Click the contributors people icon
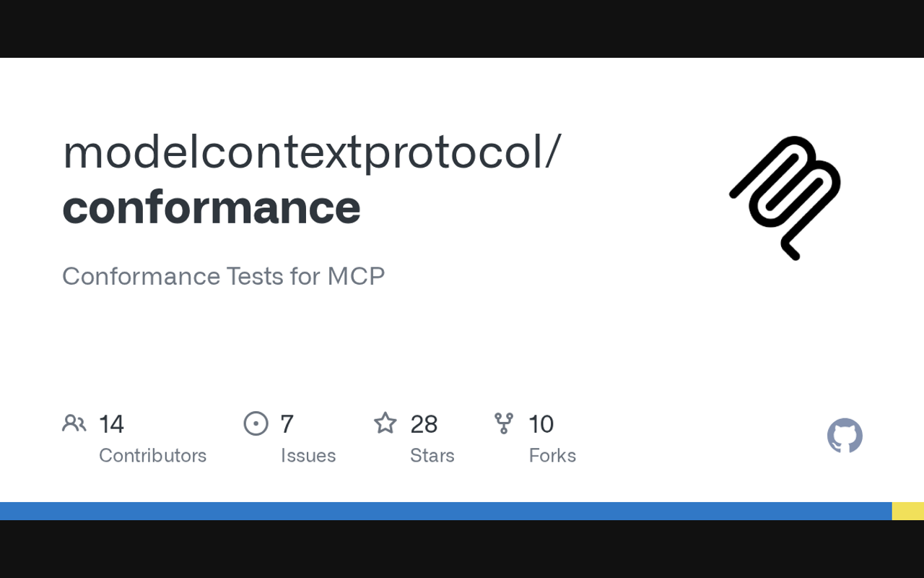The image size is (924, 578). [x=74, y=423]
